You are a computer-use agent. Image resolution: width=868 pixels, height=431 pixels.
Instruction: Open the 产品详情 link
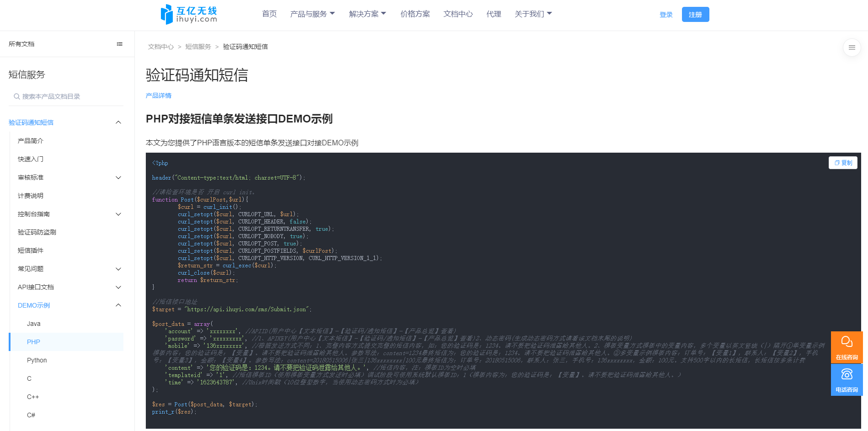(x=158, y=95)
